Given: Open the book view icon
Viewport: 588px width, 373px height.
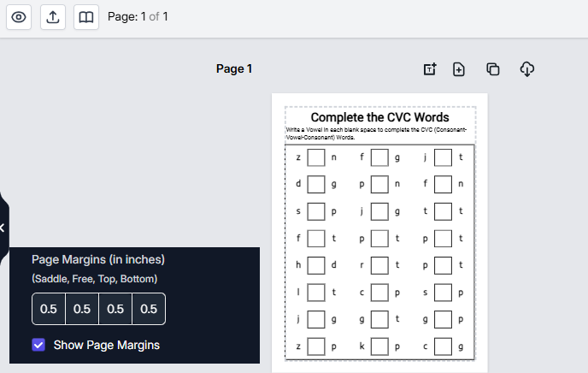Looking at the screenshot, I should coord(85,17).
